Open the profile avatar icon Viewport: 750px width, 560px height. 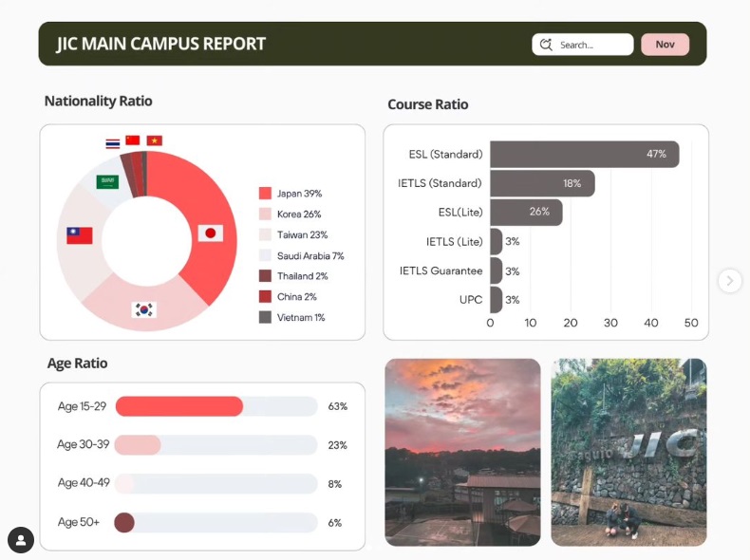pos(21,539)
